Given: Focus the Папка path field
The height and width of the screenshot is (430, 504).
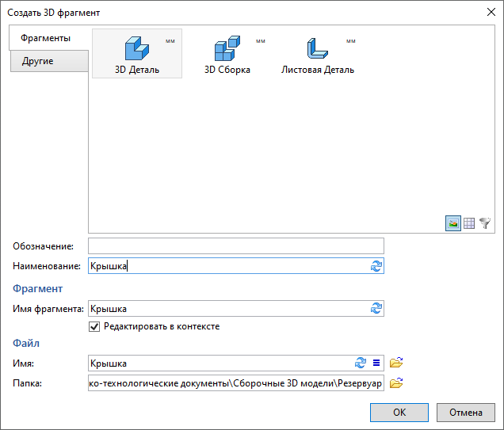Looking at the screenshot, I should click(x=235, y=384).
